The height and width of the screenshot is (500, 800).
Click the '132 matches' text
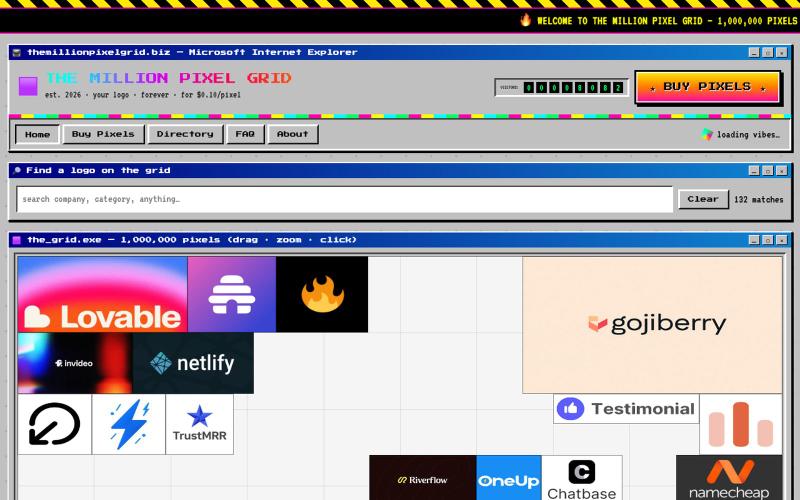759,199
